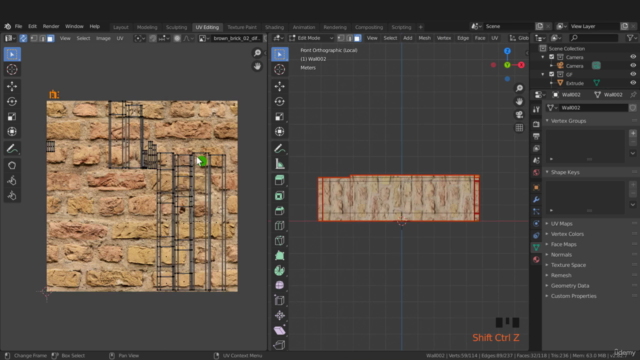640x360 pixels.
Task: Select the Transform tool in 3D viewport toolbar
Action: tap(280, 131)
